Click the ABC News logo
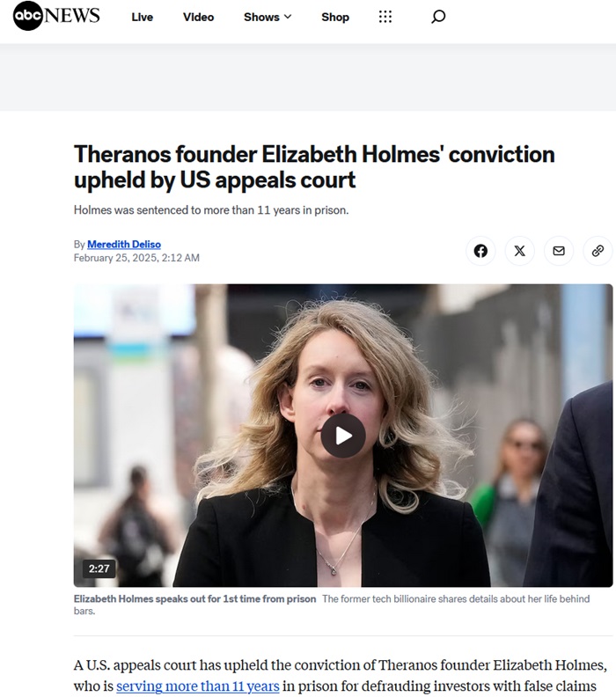The width and height of the screenshot is (616, 697). click(56, 16)
